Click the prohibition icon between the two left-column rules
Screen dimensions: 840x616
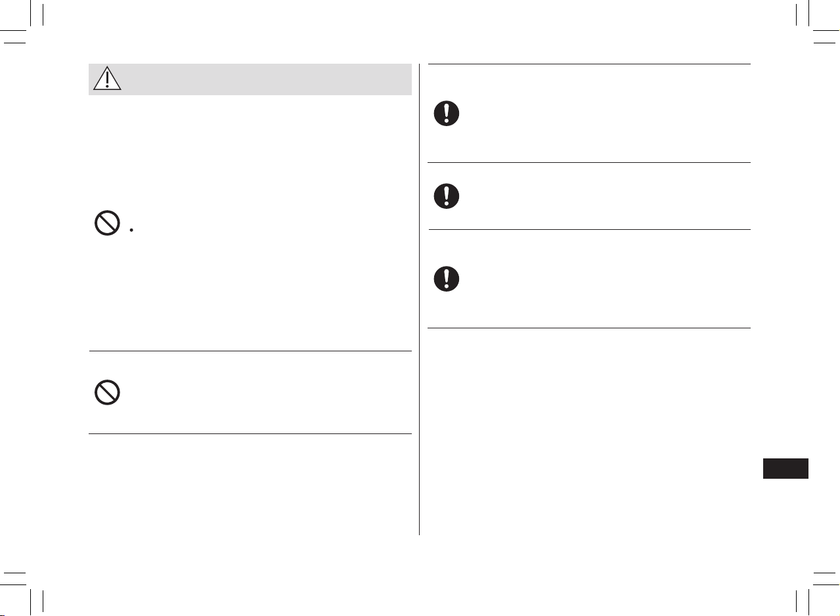[x=107, y=393]
